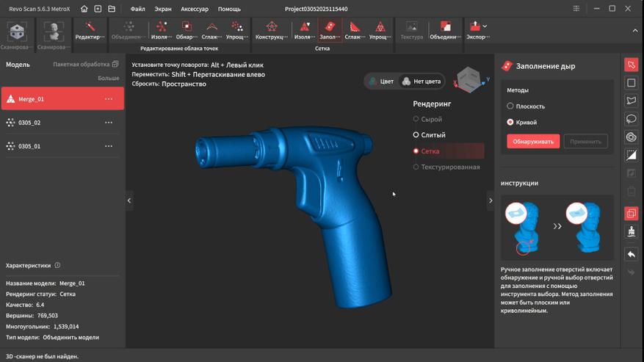Choose Текстурированная rendering mode

446,167
